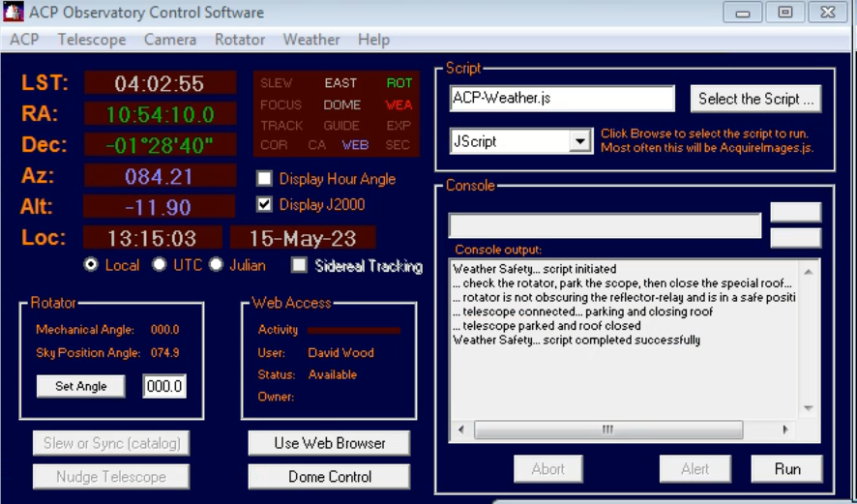Open the Telescope menu
The height and width of the screenshot is (504, 857).
tap(92, 40)
